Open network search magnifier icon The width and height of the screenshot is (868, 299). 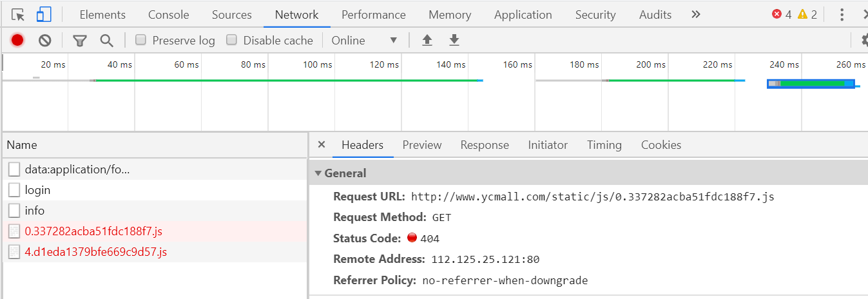point(107,41)
